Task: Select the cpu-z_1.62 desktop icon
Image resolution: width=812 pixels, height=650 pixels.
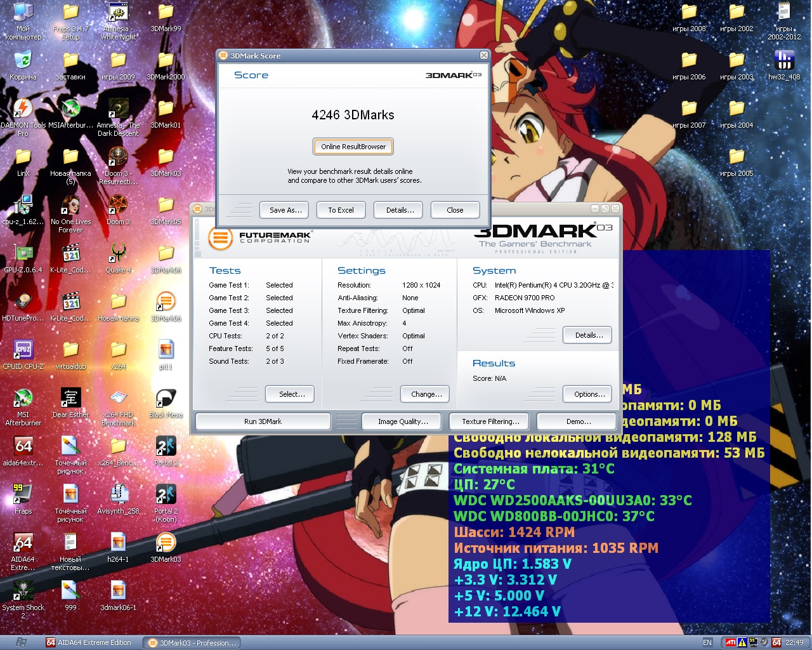Action: [x=23, y=209]
